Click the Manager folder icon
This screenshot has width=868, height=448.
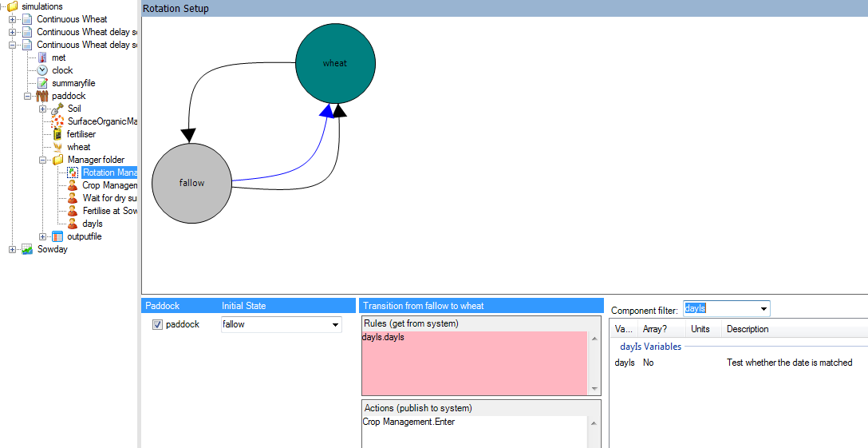click(x=58, y=160)
